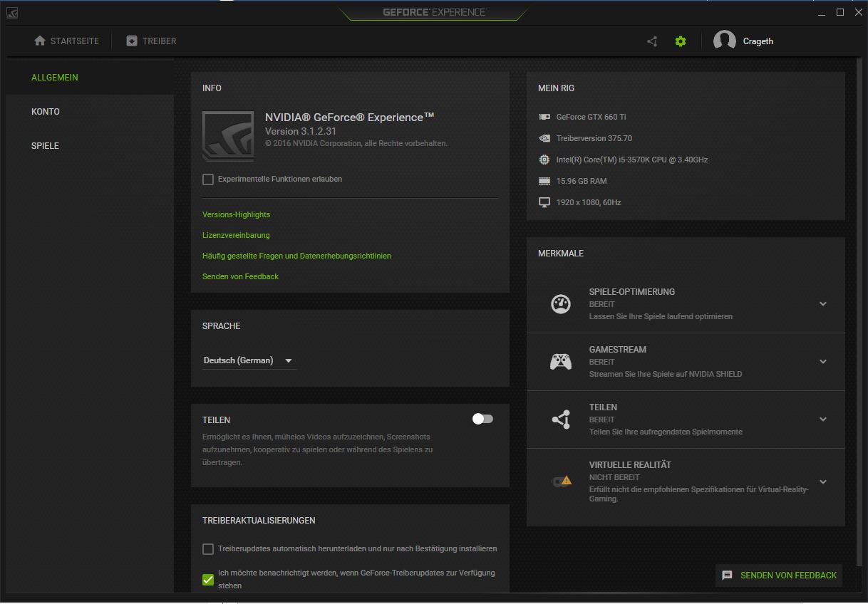Click the NVIDIA icon beside Treiberversion

pyautogui.click(x=544, y=138)
